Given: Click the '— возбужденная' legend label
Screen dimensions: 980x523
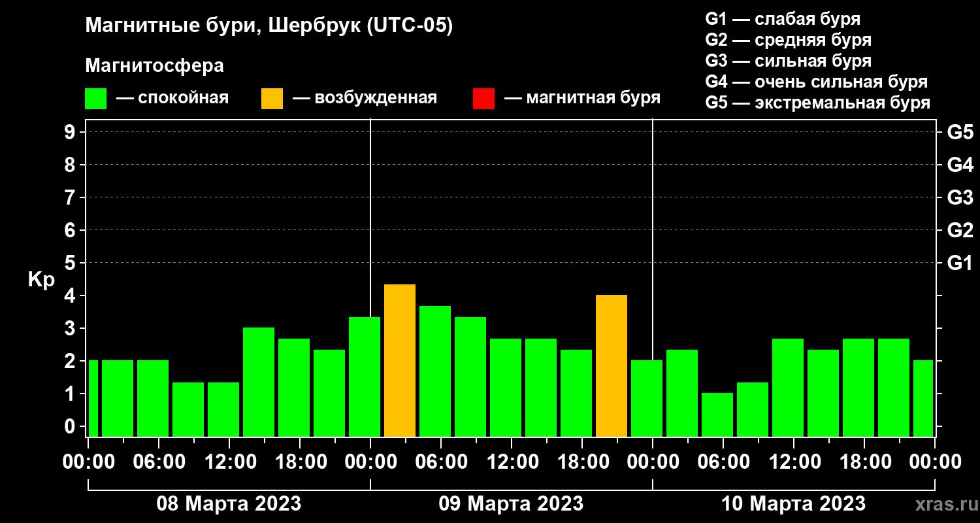Looking at the screenshot, I should coord(365,98).
